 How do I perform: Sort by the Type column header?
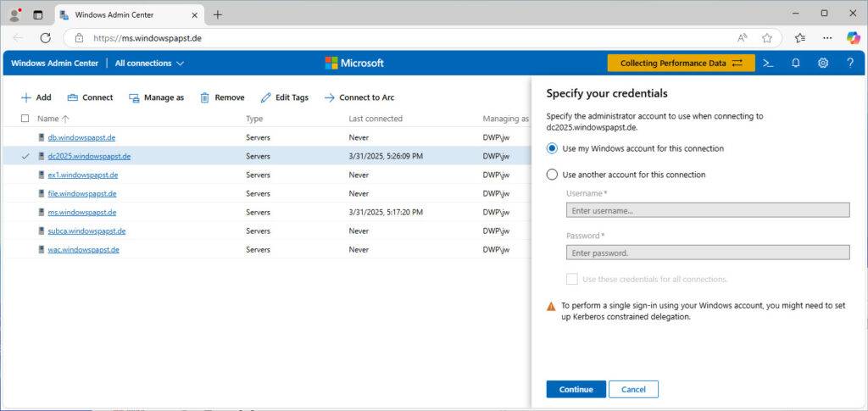pos(254,119)
